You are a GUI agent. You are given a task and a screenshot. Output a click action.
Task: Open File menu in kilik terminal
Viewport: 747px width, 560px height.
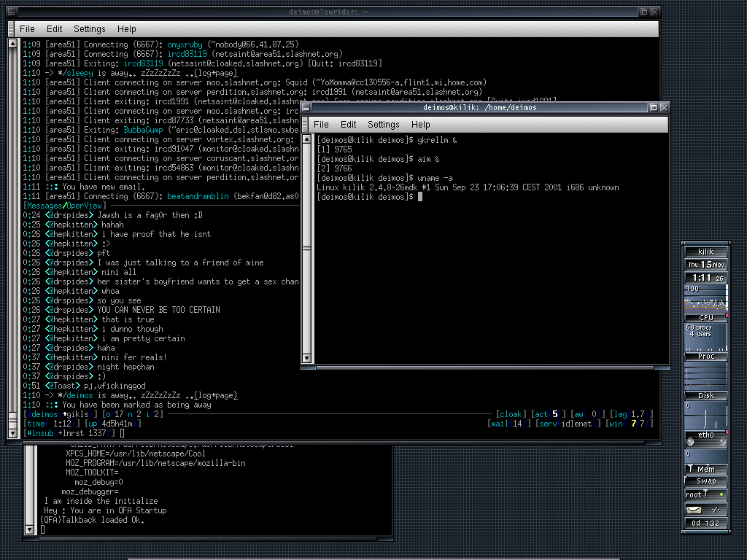(321, 125)
